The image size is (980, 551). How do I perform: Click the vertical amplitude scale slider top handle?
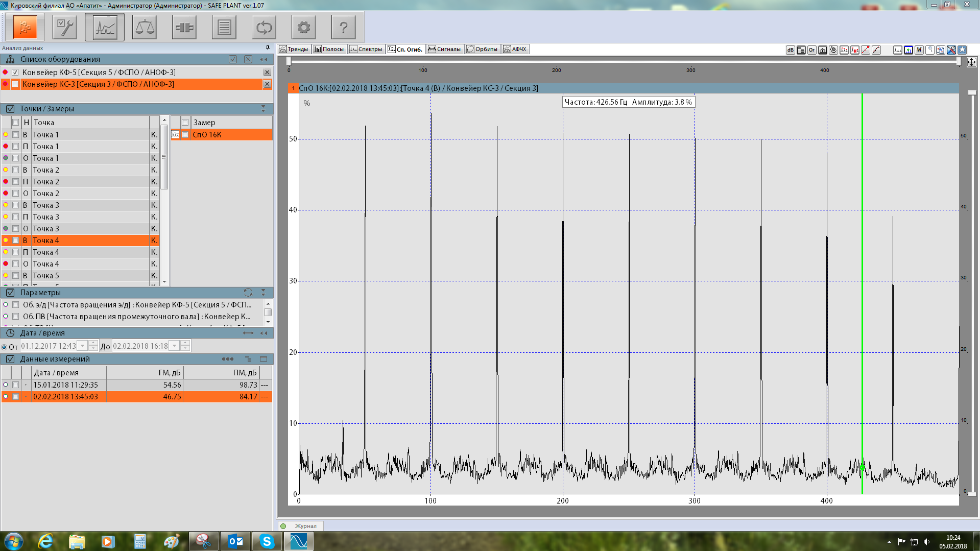(972, 92)
